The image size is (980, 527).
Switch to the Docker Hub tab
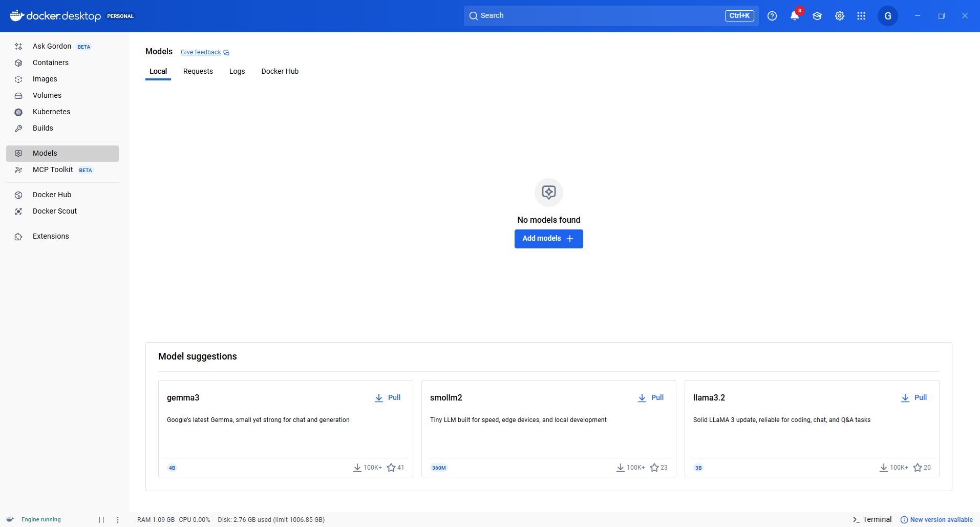280,72
